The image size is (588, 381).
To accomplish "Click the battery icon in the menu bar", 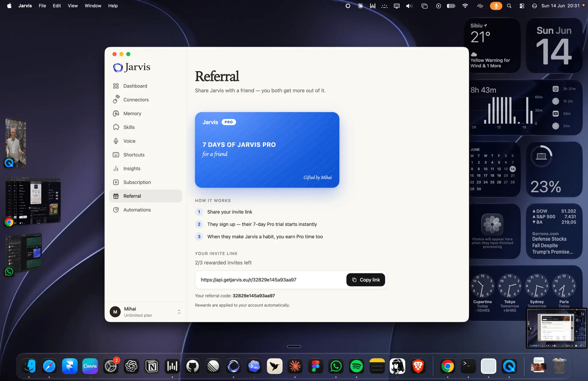I will (451, 6).
